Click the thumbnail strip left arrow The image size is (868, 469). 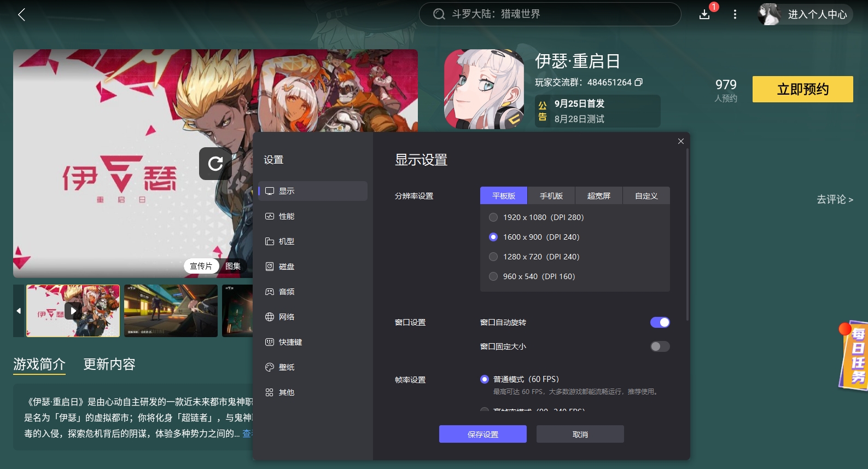19,311
